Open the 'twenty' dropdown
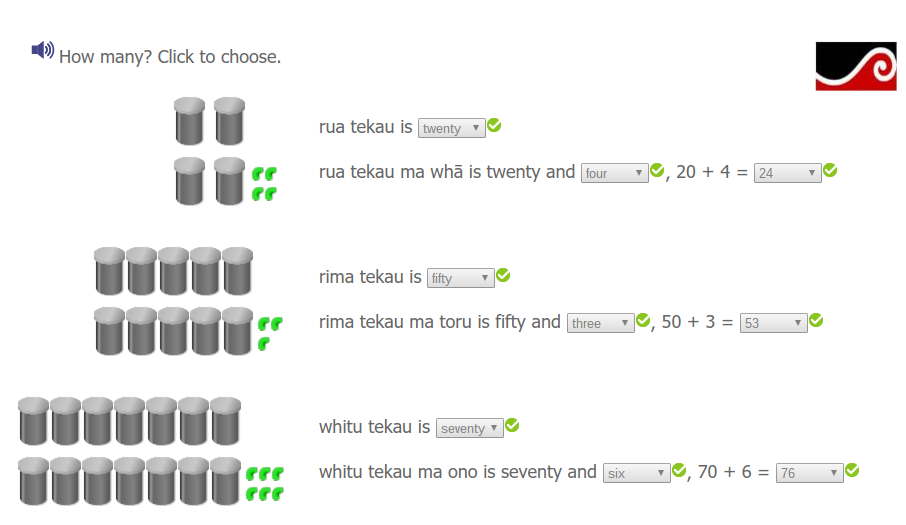The height and width of the screenshot is (525, 906). click(451, 128)
